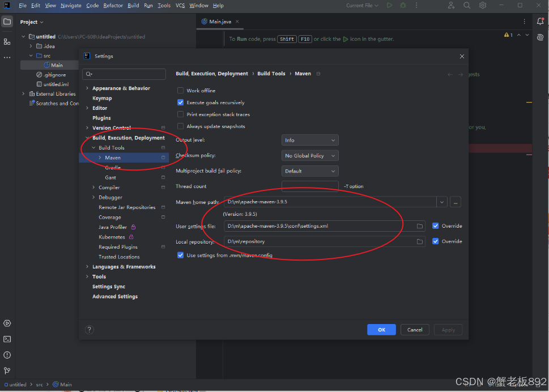Browse for the Local repository folder icon
549x392 pixels.
tap(419, 241)
